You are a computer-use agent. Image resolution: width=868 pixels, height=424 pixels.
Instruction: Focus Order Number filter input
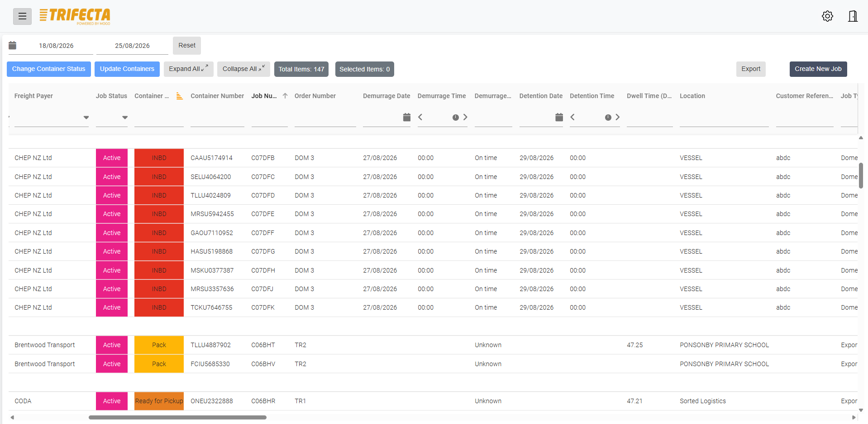point(325,118)
